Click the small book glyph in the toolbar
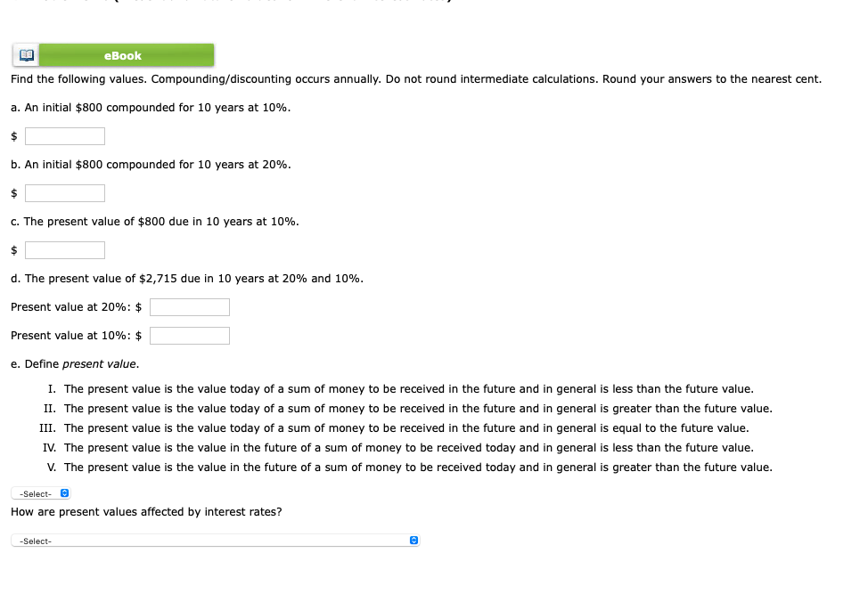 (x=25, y=54)
